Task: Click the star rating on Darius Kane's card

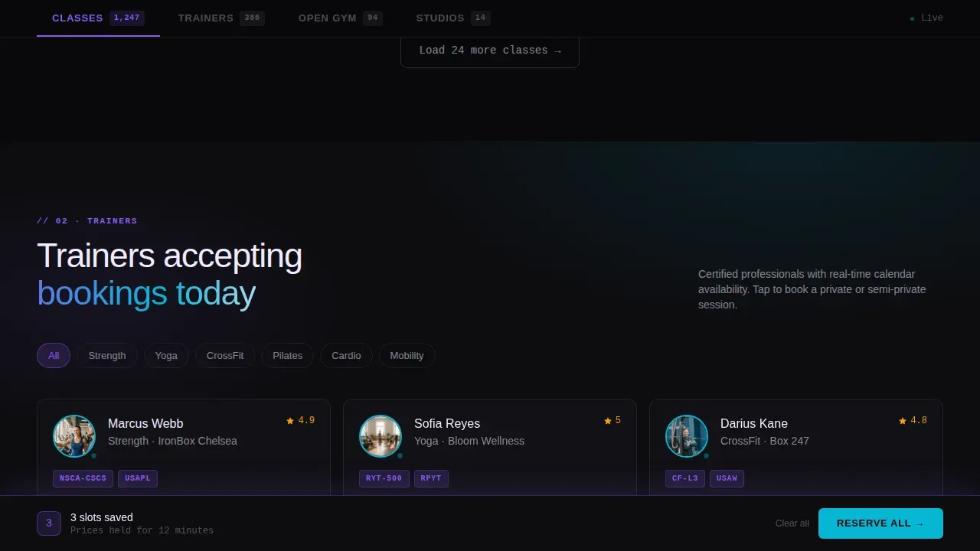Action: pos(913,420)
